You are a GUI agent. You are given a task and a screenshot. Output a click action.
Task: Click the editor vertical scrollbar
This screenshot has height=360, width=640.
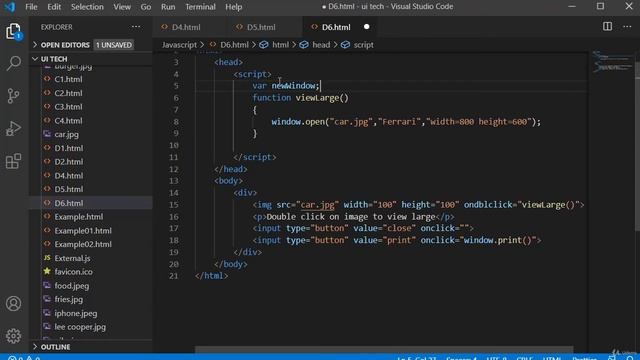point(637,147)
